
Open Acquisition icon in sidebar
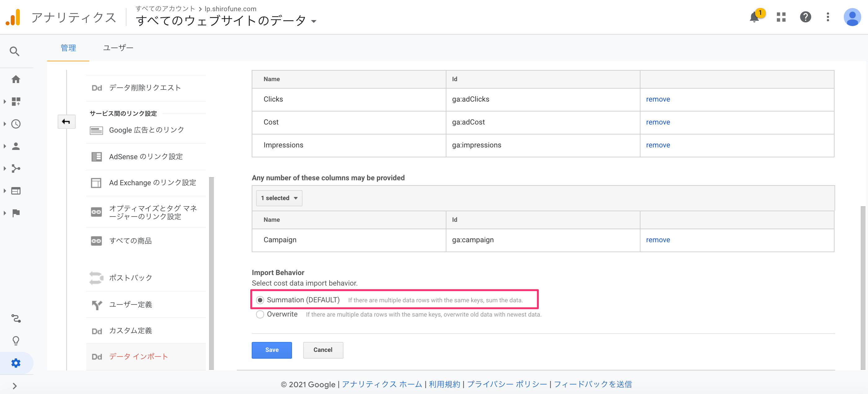coord(16,169)
